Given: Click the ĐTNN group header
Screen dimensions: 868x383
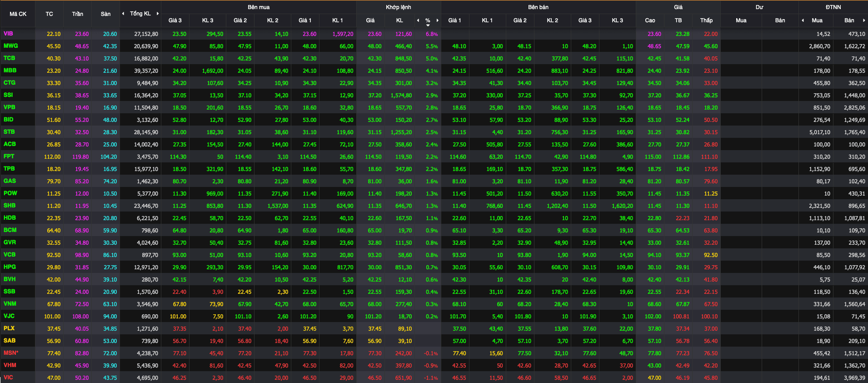Looking at the screenshot, I should pos(833,7).
